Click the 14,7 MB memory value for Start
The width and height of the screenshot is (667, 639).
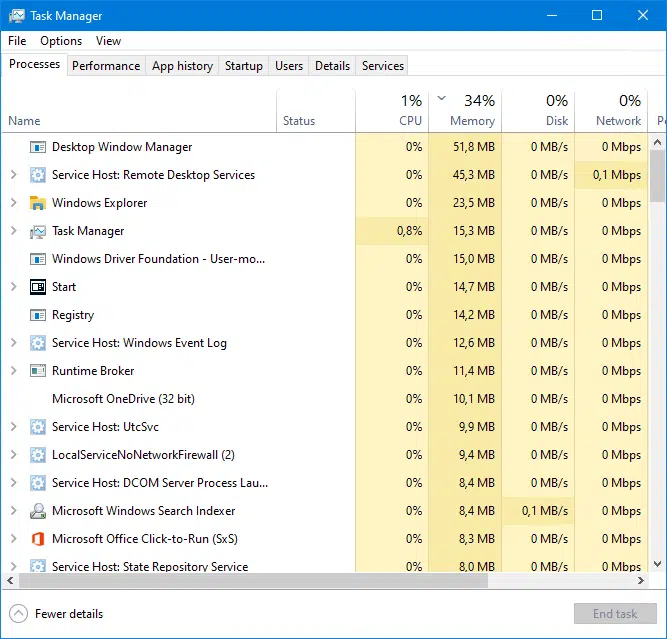click(474, 287)
